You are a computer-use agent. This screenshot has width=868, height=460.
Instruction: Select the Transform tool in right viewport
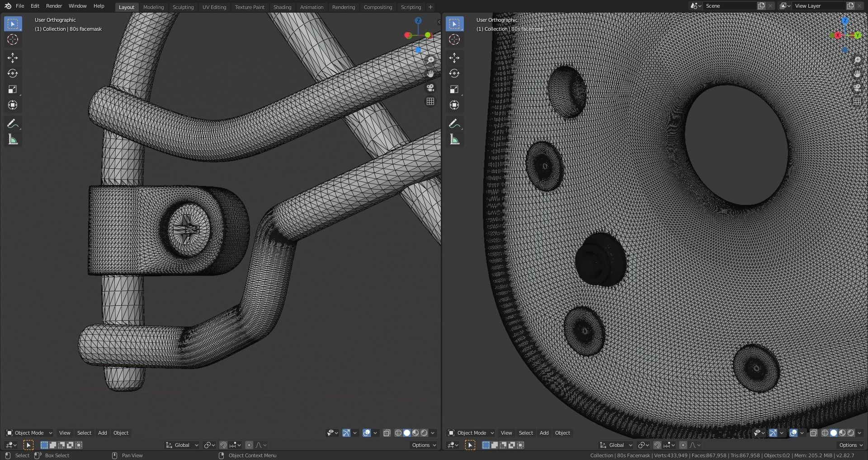tap(454, 105)
